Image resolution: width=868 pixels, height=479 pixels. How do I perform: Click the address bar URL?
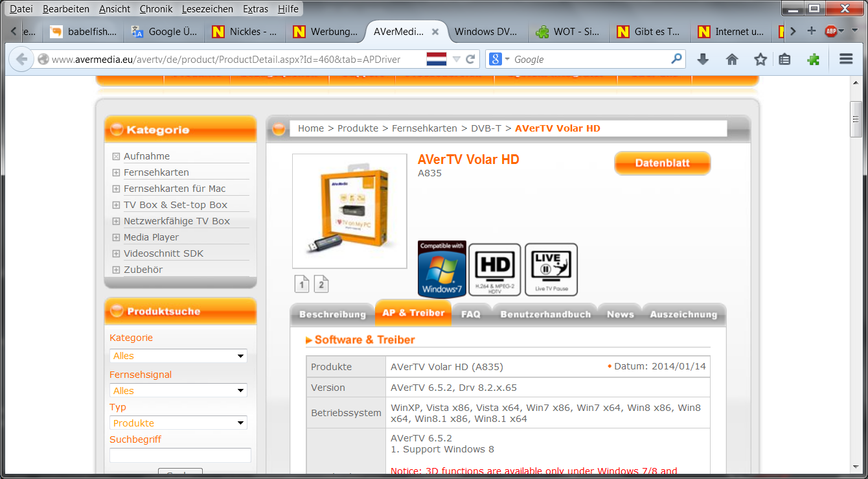click(x=226, y=59)
